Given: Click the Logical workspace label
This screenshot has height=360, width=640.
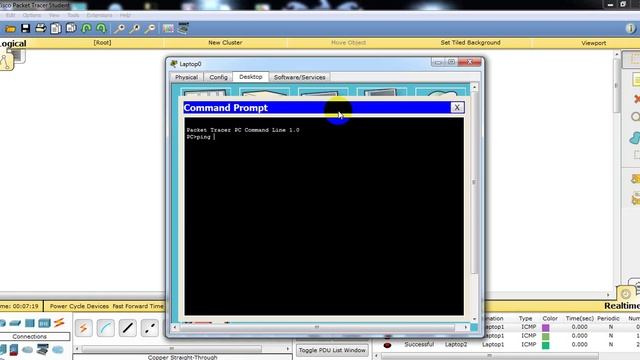Looking at the screenshot, I should pos(13,43).
